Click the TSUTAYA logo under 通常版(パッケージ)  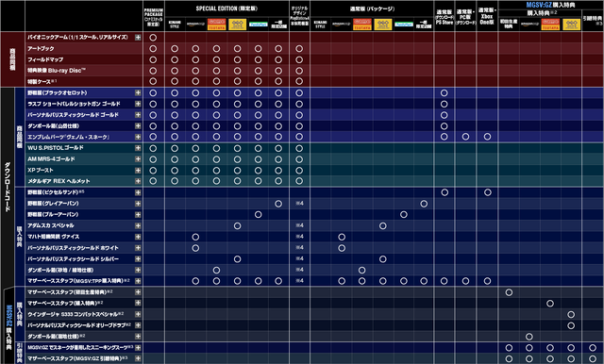pos(362,24)
